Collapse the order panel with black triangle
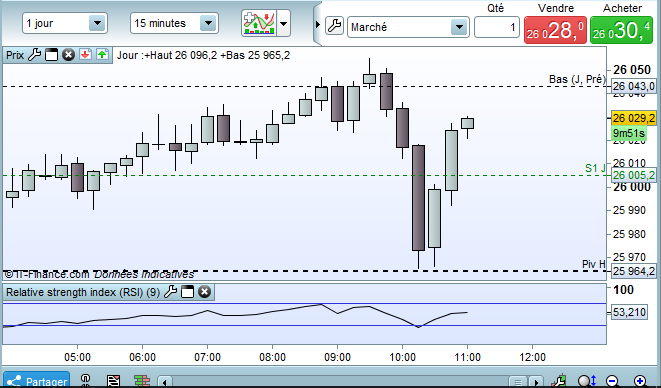The image size is (661, 388). click(318, 25)
